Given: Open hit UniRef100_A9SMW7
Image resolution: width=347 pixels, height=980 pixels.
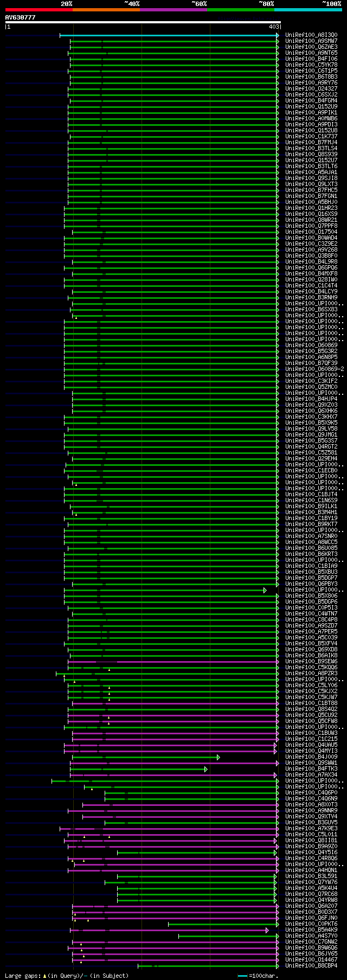Looking at the screenshot, I should tap(311, 41).
